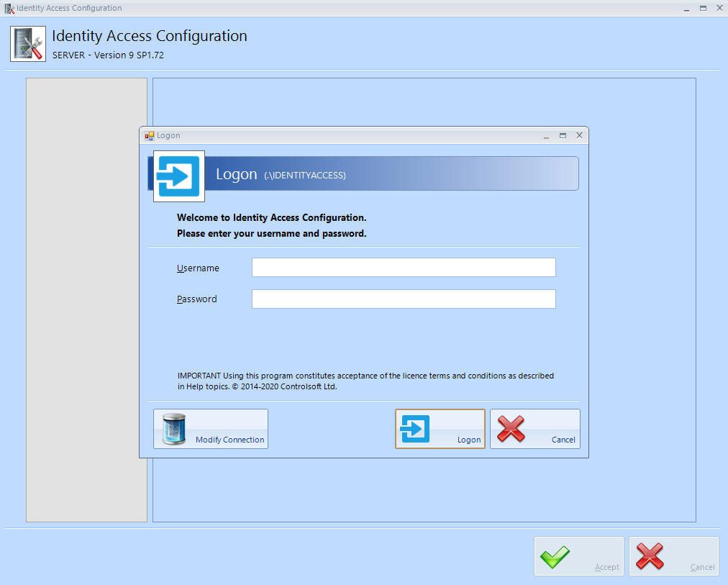
Task: Maximize the Logon dialog window
Action: pyautogui.click(x=563, y=135)
